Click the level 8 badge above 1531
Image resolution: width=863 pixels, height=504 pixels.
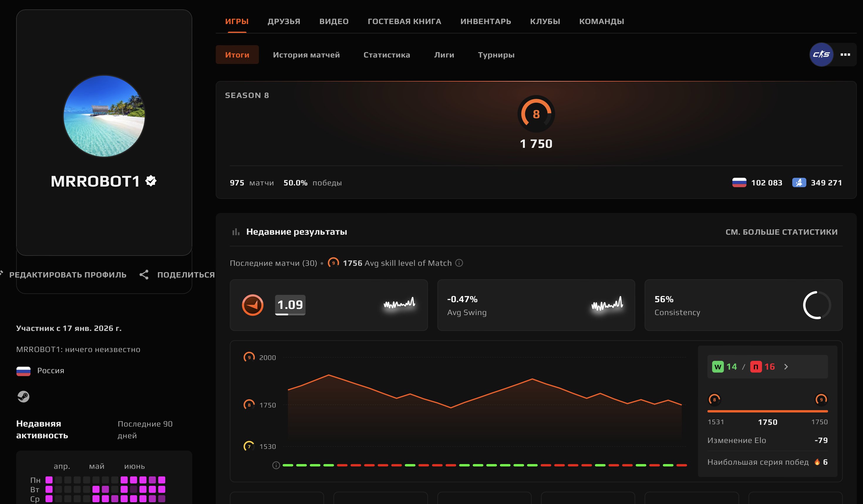pos(714,399)
